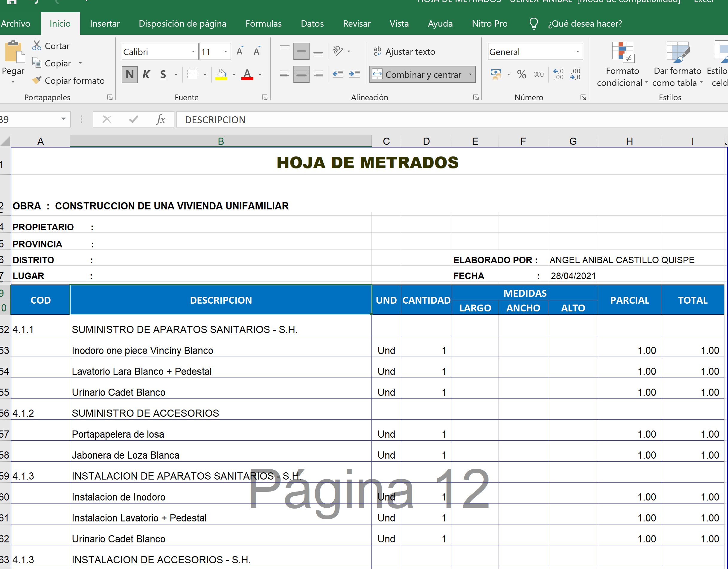Image resolution: width=728 pixels, height=569 pixels.
Task: Decrease indent icon
Action: [x=338, y=74]
